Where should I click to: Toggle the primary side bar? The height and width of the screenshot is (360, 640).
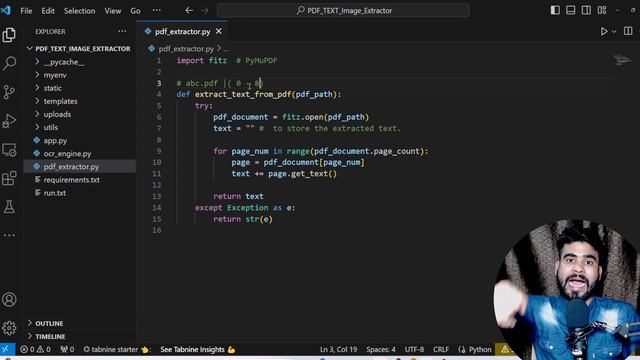click(x=555, y=11)
